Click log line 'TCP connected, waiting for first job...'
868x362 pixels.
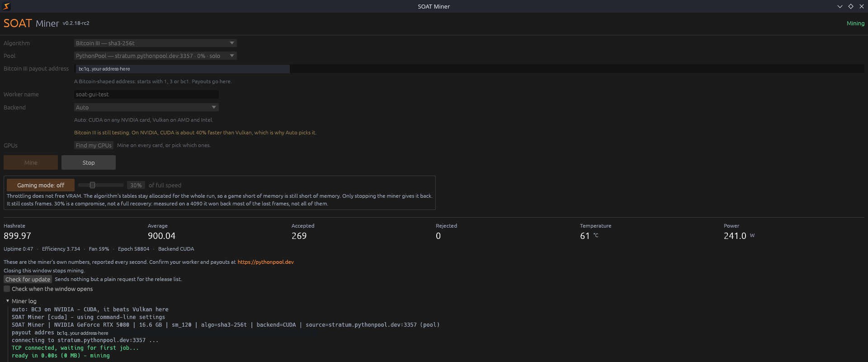[x=75, y=348]
